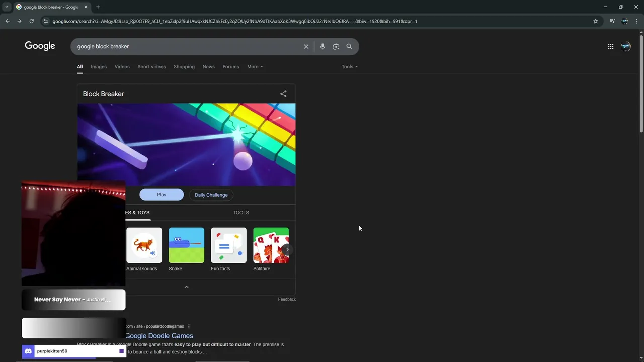Screen dimensions: 644x362
Task: Share the Block Breaker game card
Action: point(283,94)
